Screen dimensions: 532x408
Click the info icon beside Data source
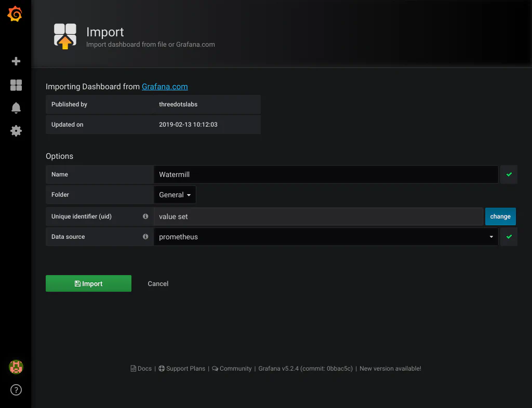pos(145,237)
